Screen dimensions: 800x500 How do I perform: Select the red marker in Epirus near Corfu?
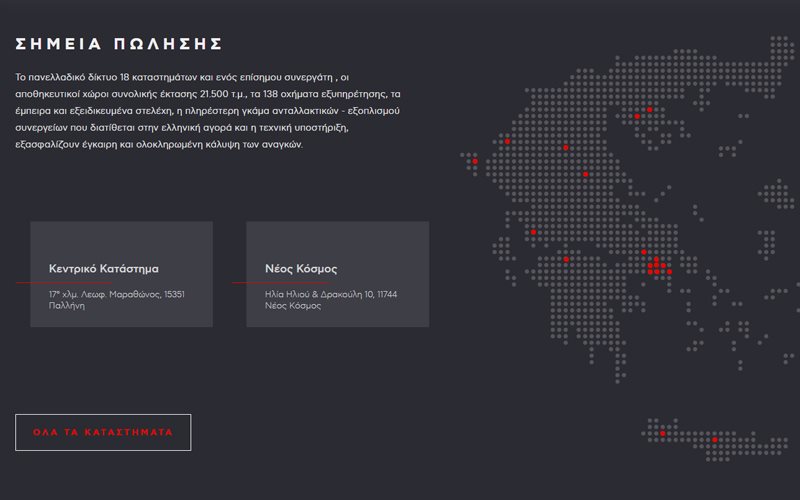click(507, 142)
